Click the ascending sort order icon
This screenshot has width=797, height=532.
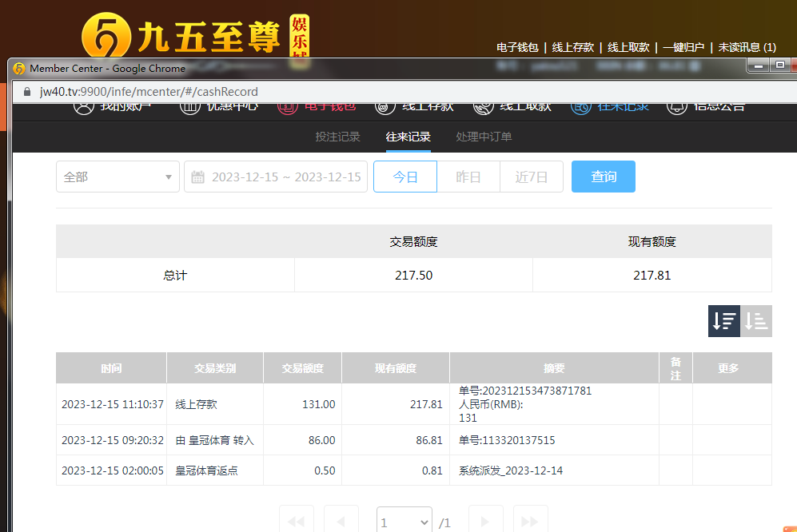[755, 321]
